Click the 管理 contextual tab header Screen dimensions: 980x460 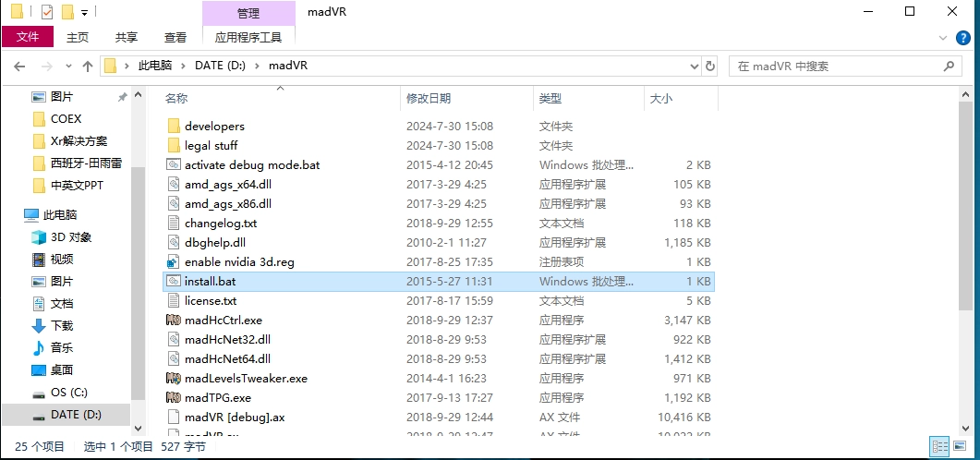click(248, 13)
